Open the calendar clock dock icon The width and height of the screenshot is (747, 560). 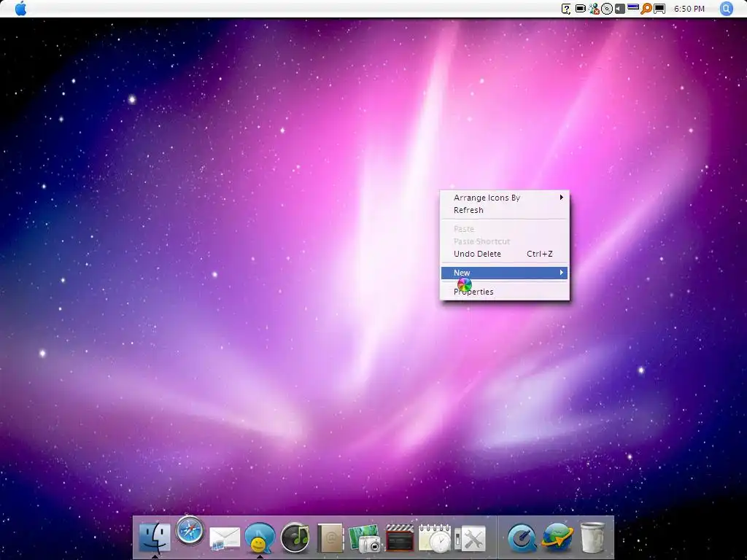(x=435, y=538)
